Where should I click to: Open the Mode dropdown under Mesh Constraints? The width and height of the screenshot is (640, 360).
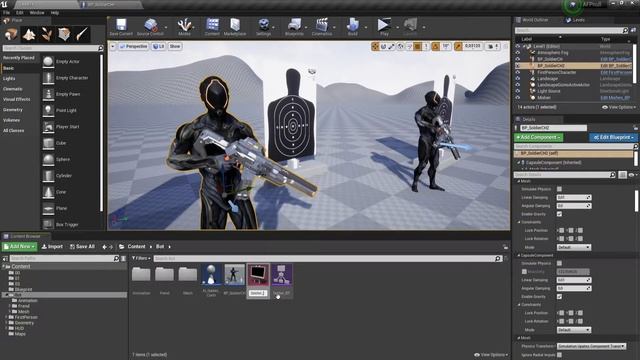(574, 247)
